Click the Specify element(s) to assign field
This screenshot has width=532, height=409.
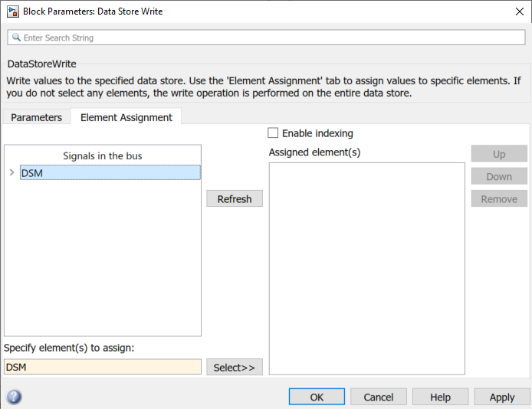(x=103, y=368)
